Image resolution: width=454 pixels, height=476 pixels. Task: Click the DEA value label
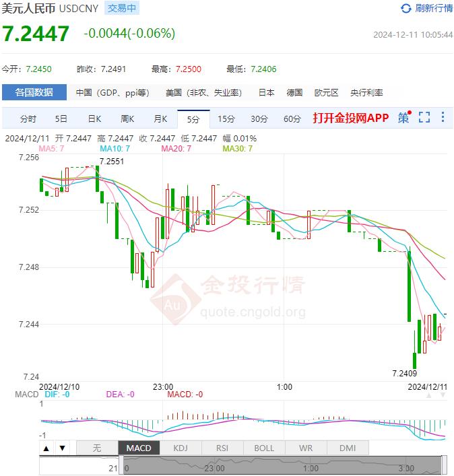pos(120,395)
